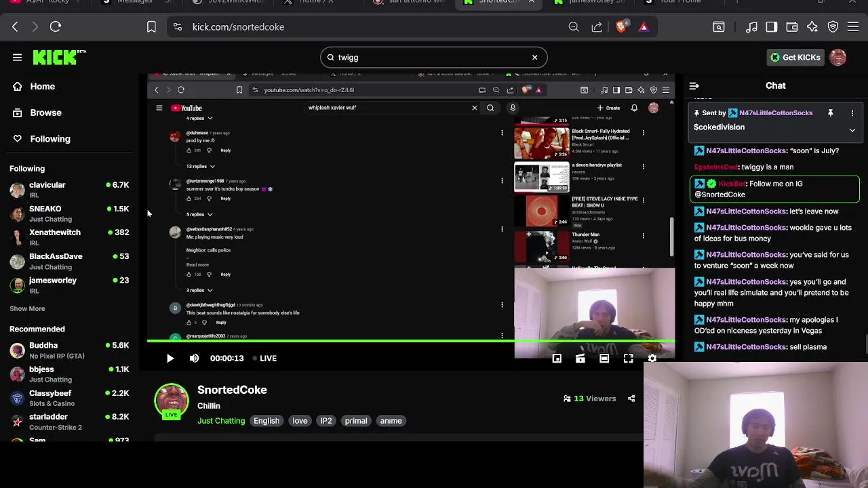Open recommended channel bbjess
The width and height of the screenshot is (868, 488).
69,373
